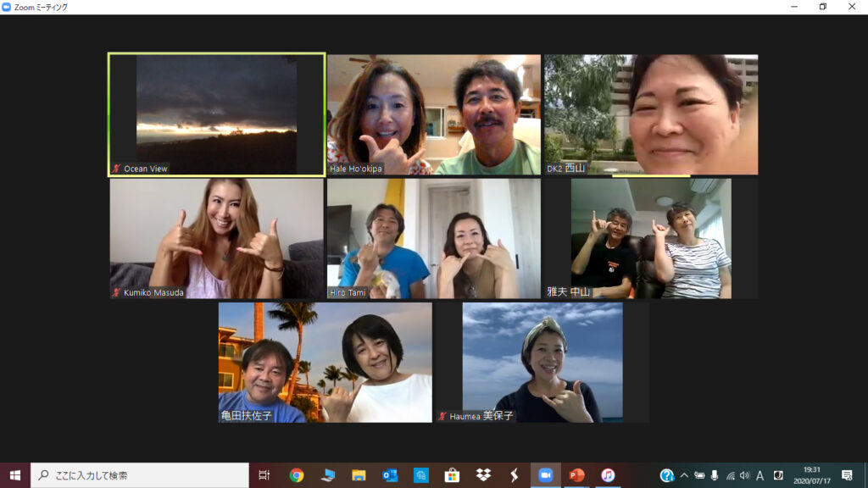The width and height of the screenshot is (868, 488).
Task: Minimize the Zoom meeting window
Action: click(794, 7)
